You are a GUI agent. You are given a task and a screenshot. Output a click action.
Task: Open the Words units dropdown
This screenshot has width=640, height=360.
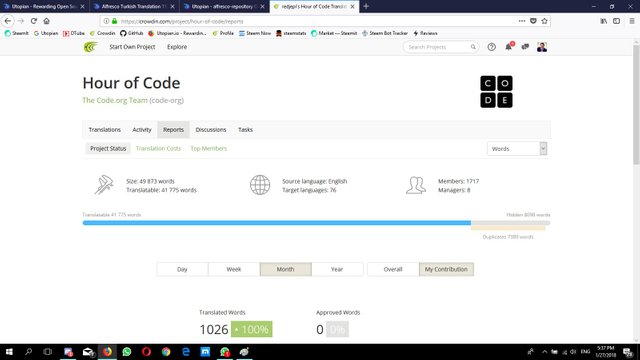pos(517,149)
